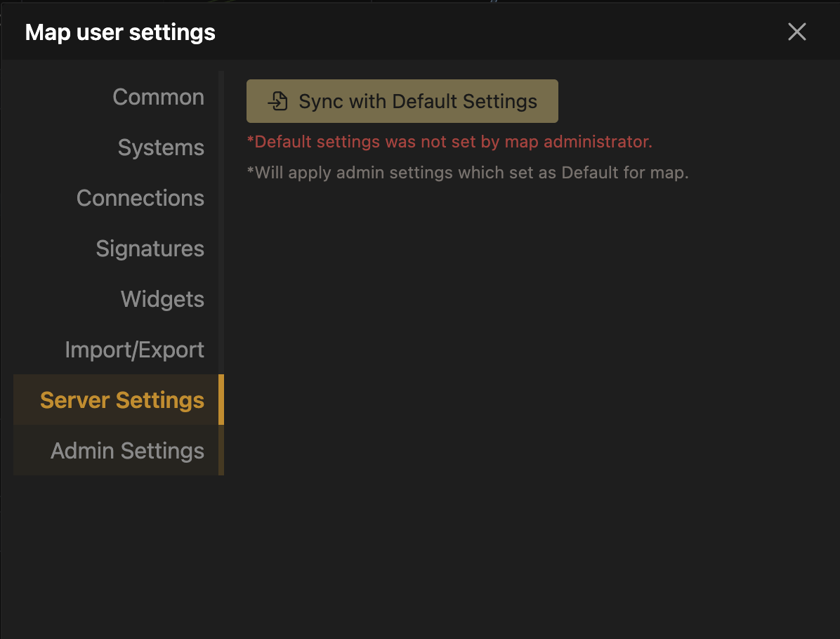View the Widgets settings
Screen dimensions: 840x639
pyautogui.click(x=162, y=299)
